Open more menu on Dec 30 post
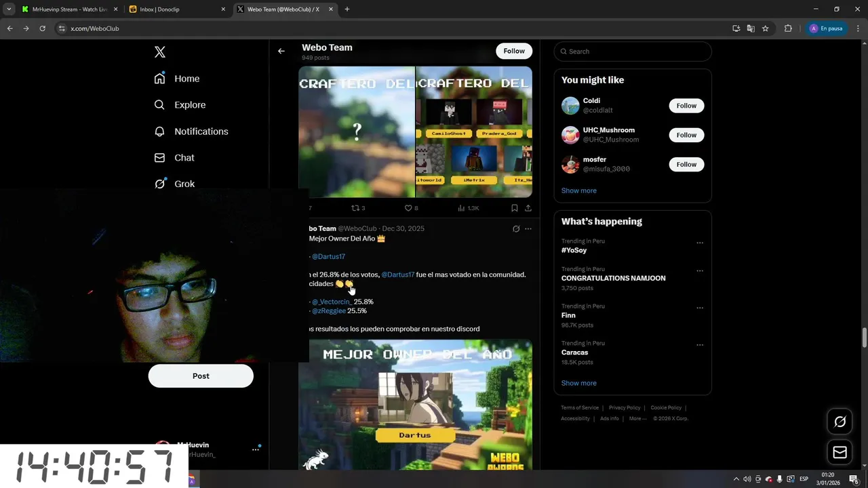 (528, 229)
